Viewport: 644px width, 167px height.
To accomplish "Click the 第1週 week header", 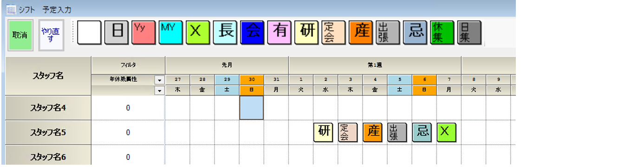I will (375, 65).
